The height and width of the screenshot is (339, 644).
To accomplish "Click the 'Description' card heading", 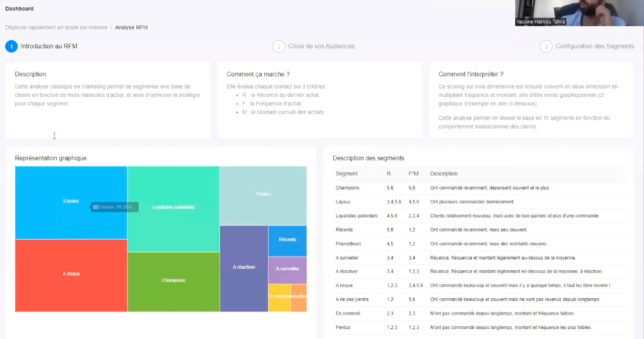I will point(31,74).
